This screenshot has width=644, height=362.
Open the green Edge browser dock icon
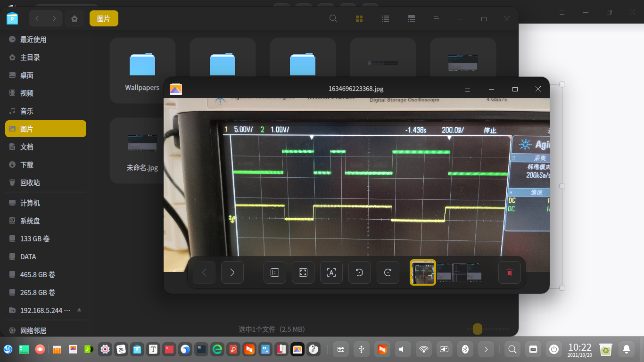tap(217, 349)
